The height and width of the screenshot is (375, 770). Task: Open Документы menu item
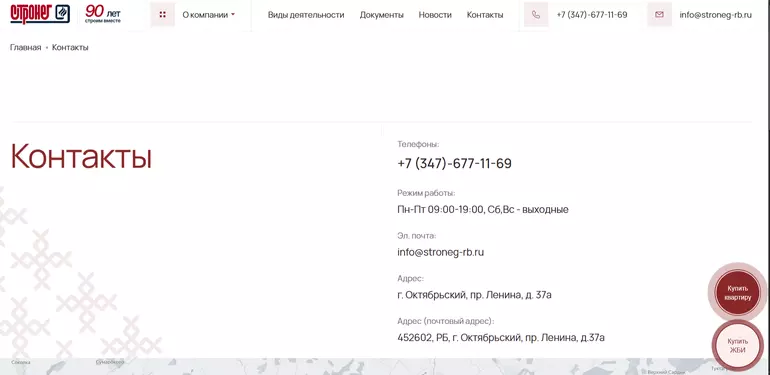382,15
